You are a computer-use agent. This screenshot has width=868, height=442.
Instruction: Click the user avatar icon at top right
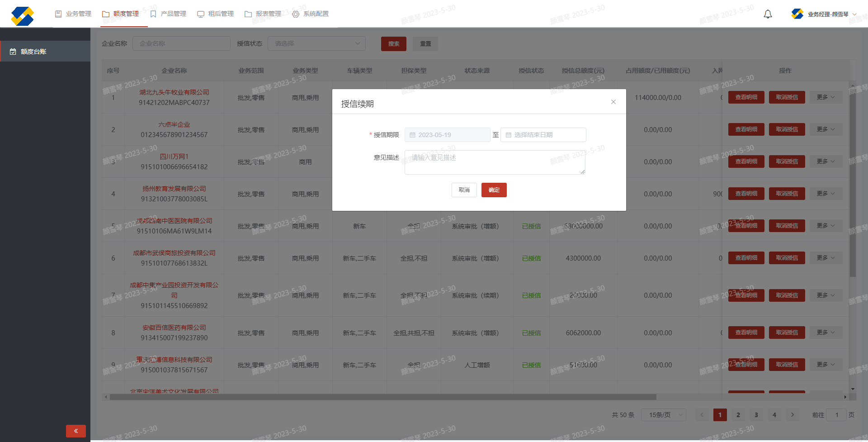(x=797, y=14)
